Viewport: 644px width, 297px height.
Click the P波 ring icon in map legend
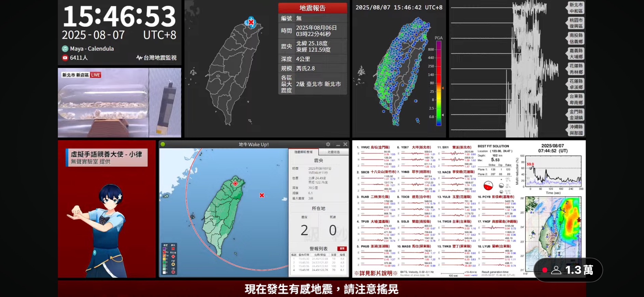click(173, 264)
